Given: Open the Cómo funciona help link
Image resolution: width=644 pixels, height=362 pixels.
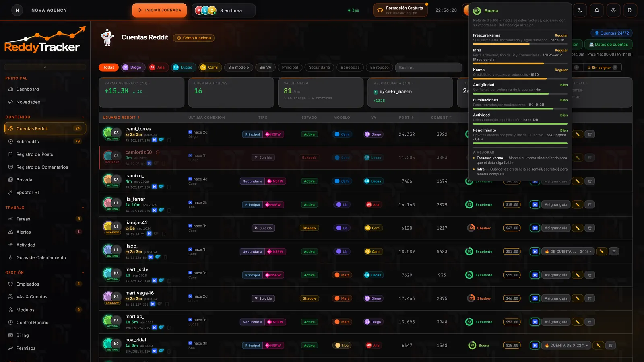Looking at the screenshot, I should click(x=194, y=38).
